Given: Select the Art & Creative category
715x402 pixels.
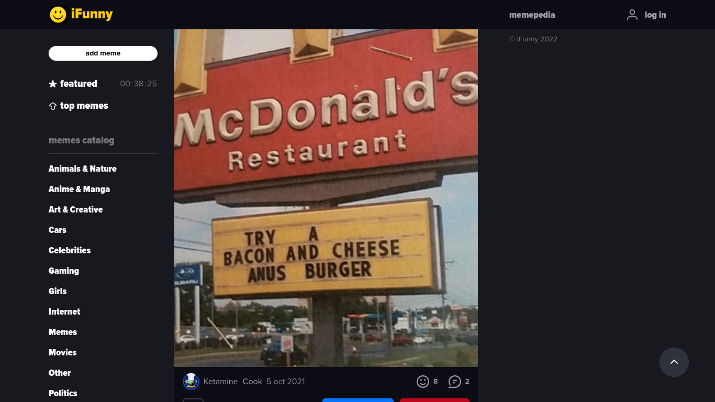Looking at the screenshot, I should (x=76, y=210).
